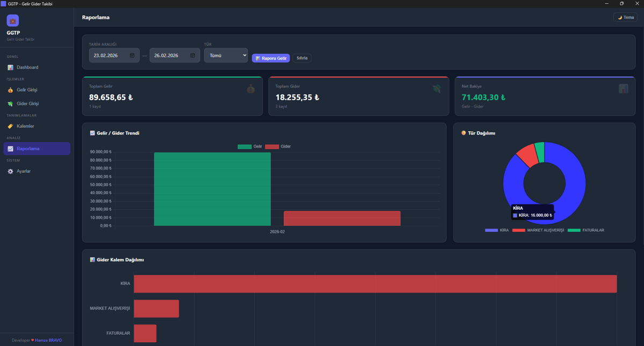Open end date calendar picker icon
Viewport: 644px width, 346px height.
tap(193, 56)
